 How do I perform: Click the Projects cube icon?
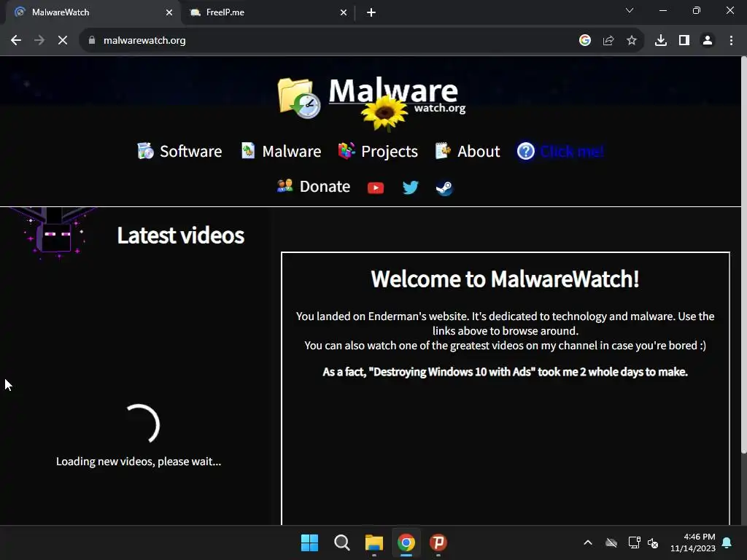(x=347, y=151)
